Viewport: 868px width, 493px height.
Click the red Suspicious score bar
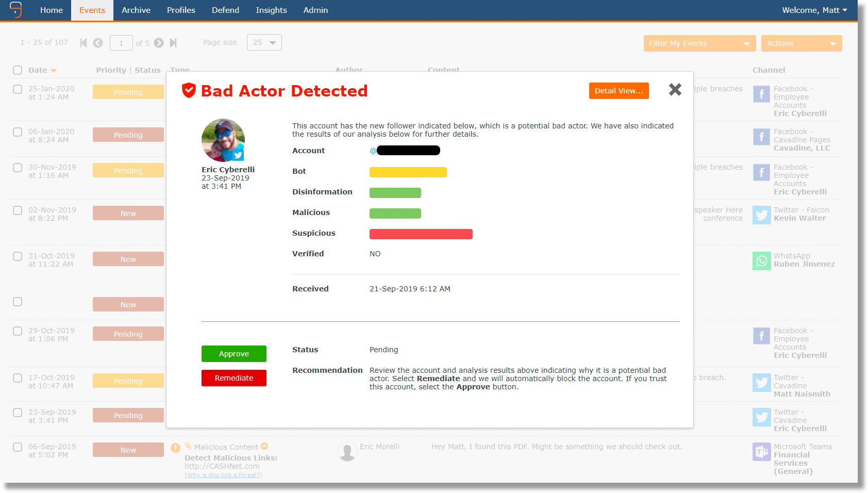pos(421,234)
